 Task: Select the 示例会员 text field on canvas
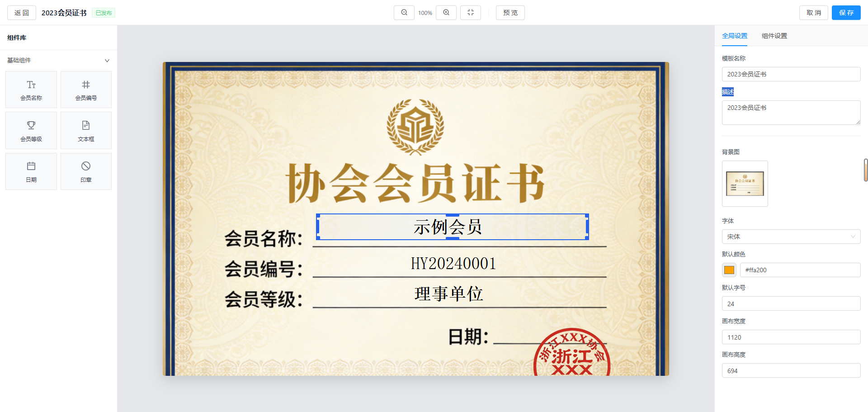(x=452, y=227)
